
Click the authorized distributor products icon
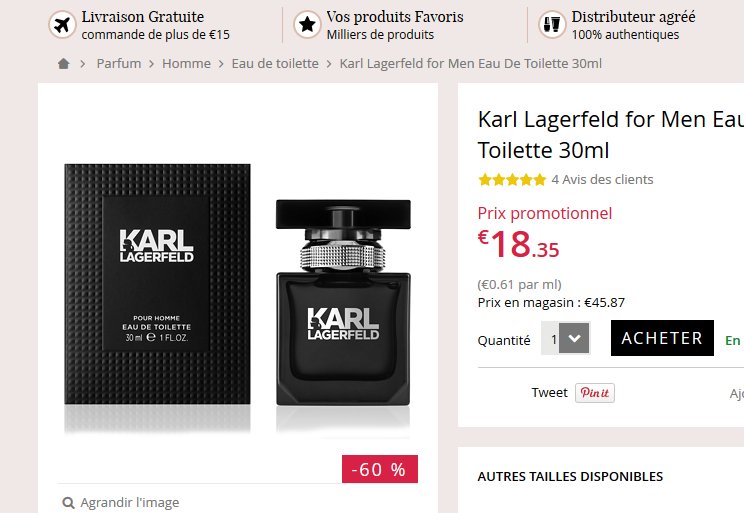[x=552, y=25]
